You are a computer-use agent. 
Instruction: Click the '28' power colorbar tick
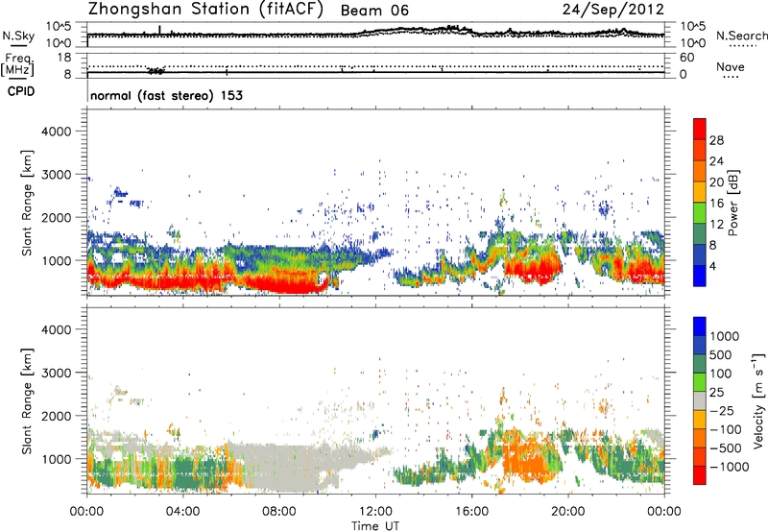click(716, 140)
